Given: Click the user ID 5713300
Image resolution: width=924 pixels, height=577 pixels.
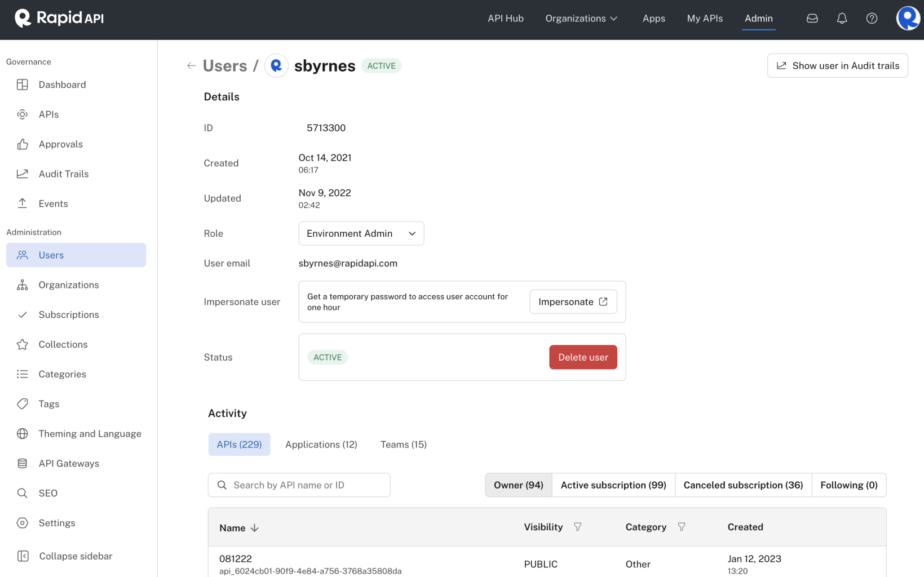Looking at the screenshot, I should point(326,128).
